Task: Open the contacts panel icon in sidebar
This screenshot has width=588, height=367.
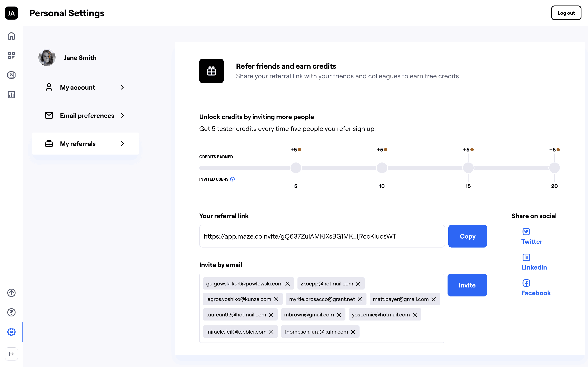Action: click(11, 75)
